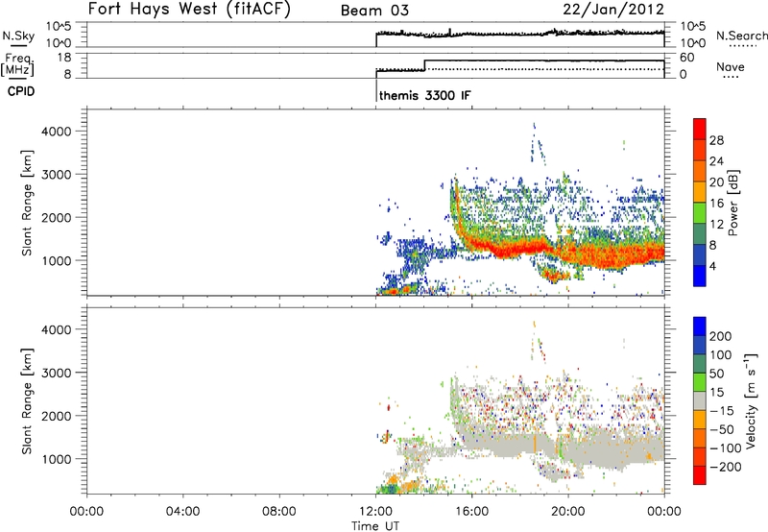This screenshot has height=532, width=768.
Task: Click the 'Velocity [m s-1]' color bar label
Action: [x=751, y=400]
